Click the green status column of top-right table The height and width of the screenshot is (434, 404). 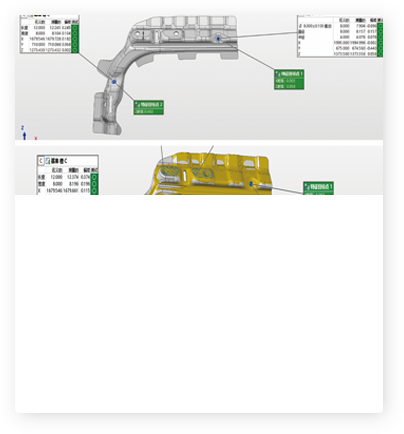tap(380, 40)
